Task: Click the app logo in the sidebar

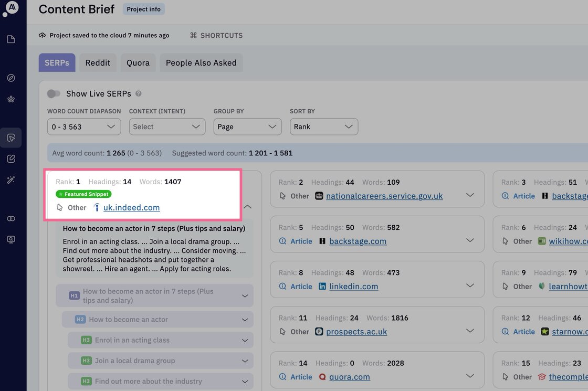Action: [11, 8]
